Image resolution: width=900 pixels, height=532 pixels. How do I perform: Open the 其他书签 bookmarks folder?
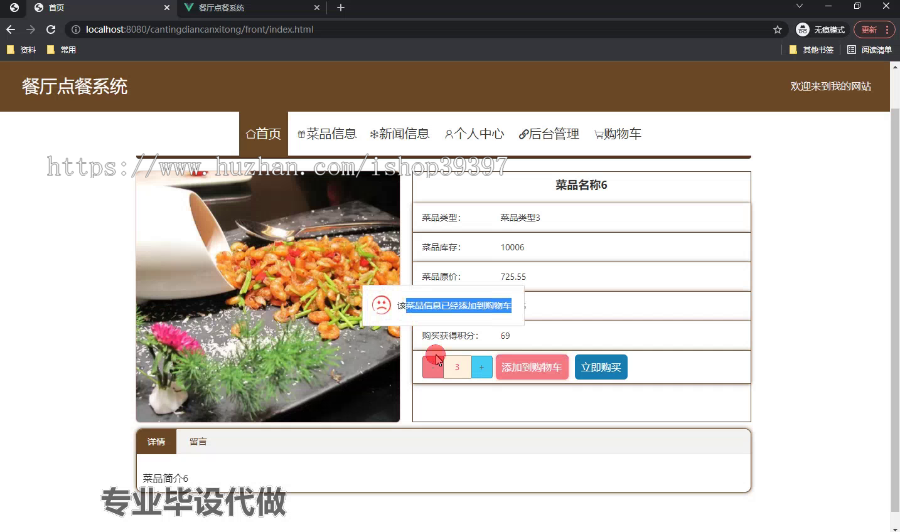tap(812, 50)
